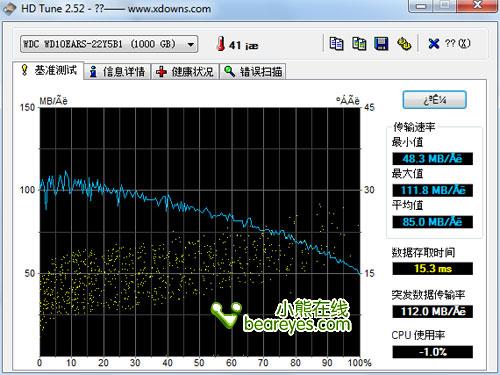
Task: Click the copy text to clipboard icon
Action: (x=336, y=44)
